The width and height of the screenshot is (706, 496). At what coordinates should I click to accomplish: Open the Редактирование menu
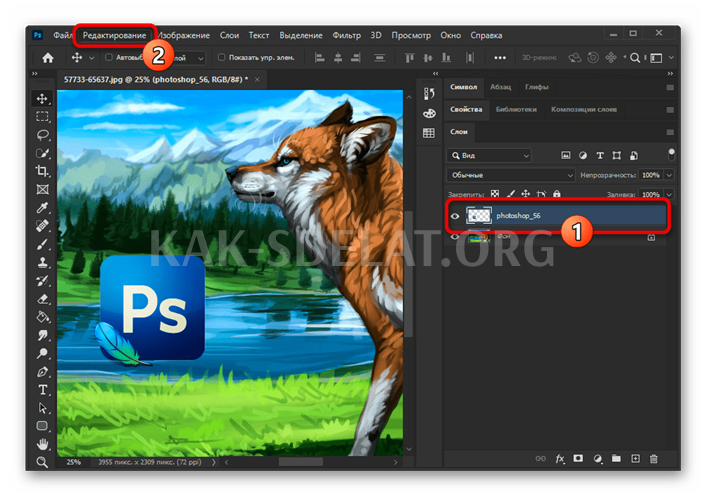pos(114,35)
